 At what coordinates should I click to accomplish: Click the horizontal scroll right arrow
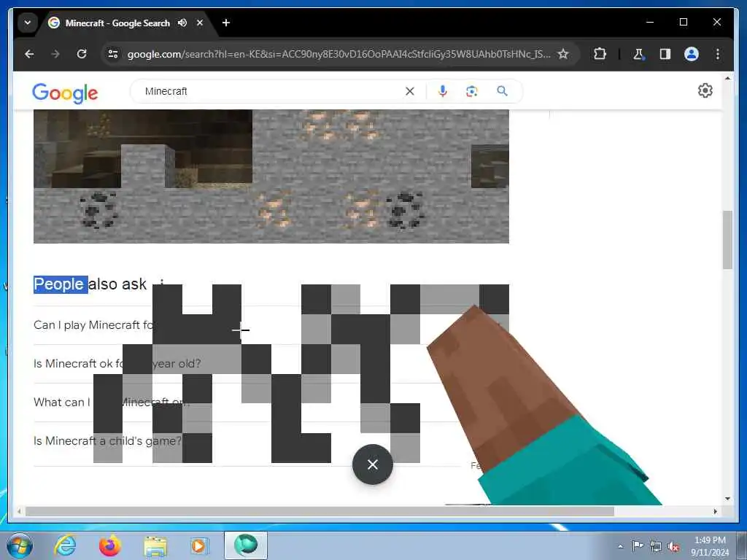click(715, 511)
